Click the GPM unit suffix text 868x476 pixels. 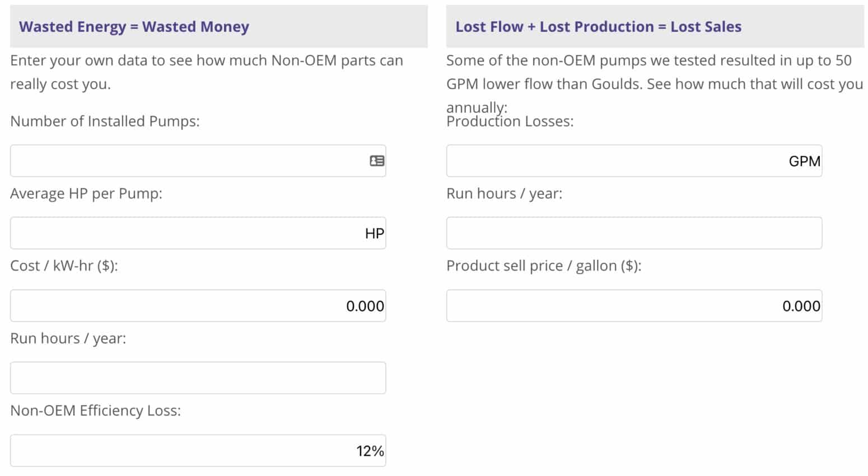click(x=804, y=161)
